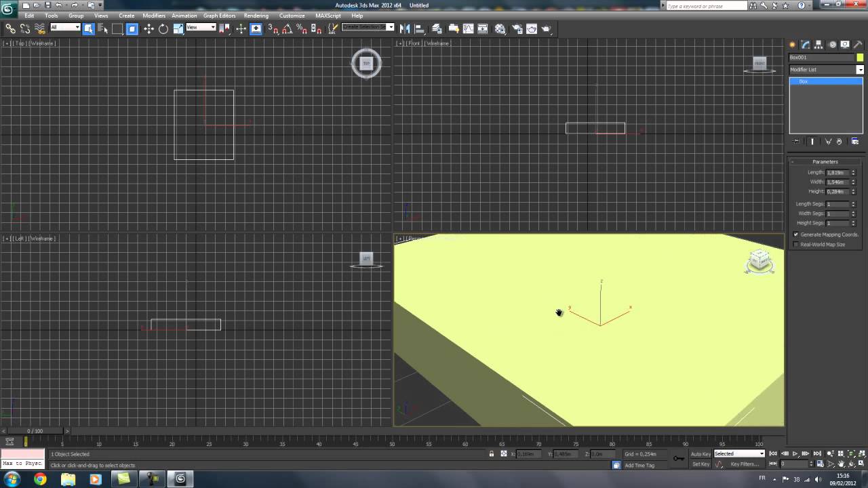Viewport: 868px width, 488px height.
Task: Open Select by Name list
Action: click(x=103, y=28)
